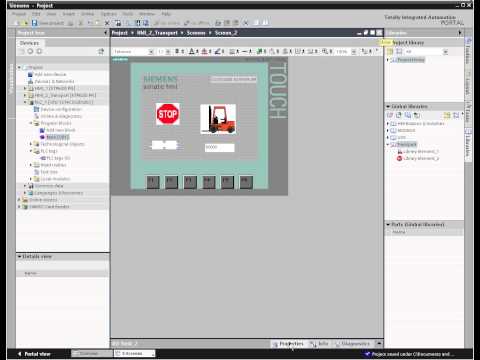Click HMI_2_Transport in the breadcrumb
The image size is (480, 360).
[157, 33]
